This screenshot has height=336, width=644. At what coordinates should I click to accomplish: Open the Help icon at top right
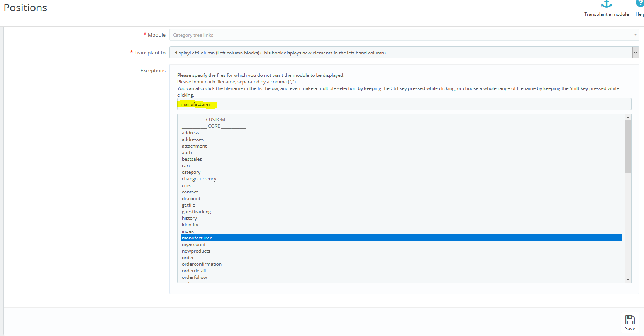coord(640,3)
